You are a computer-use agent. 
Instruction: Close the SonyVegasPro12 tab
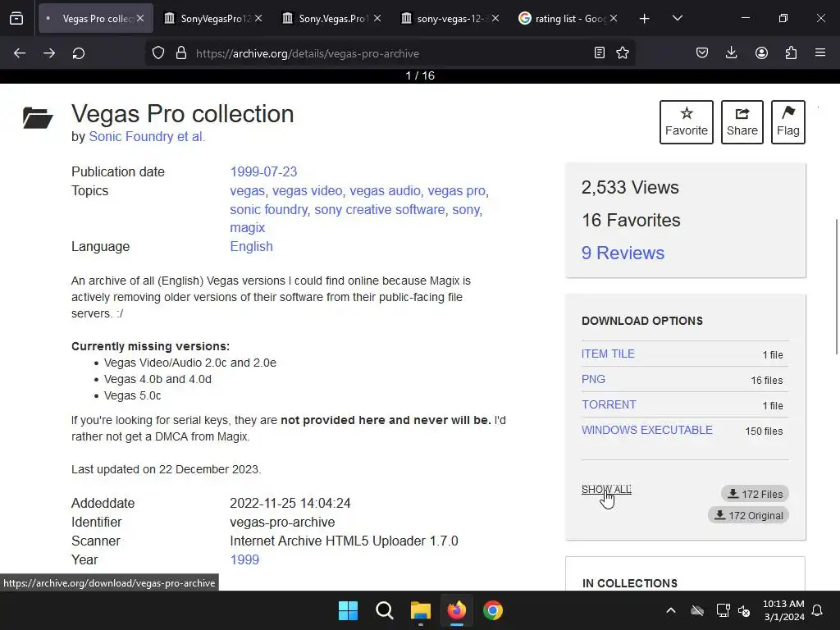tap(258, 18)
